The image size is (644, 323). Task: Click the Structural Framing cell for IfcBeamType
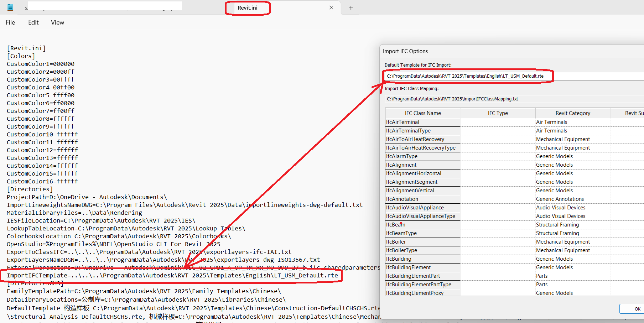(557, 233)
